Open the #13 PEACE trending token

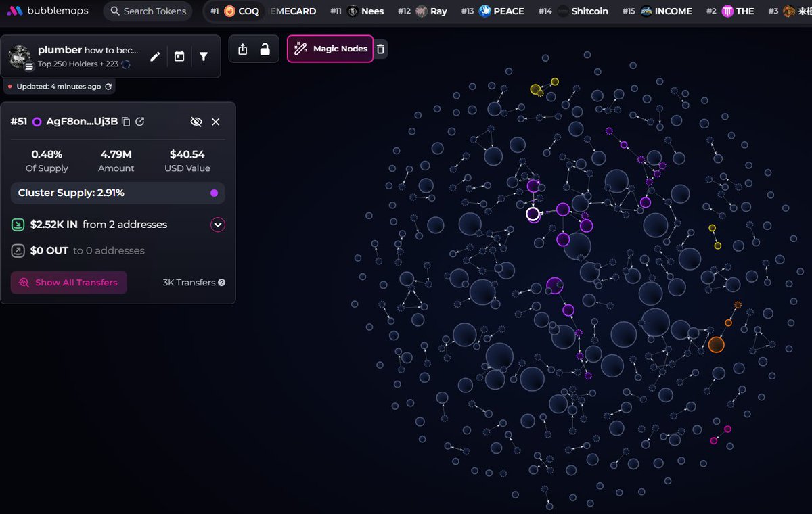pyautogui.click(x=493, y=11)
